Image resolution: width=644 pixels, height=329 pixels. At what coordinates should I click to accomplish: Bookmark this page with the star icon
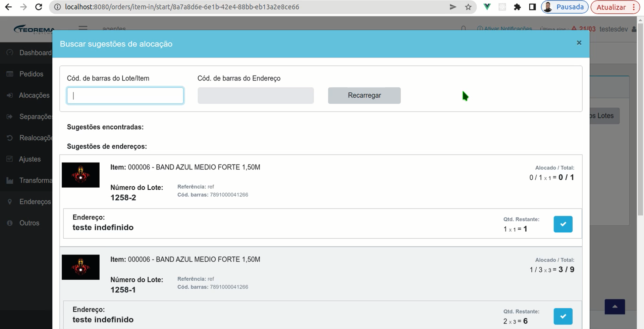468,7
